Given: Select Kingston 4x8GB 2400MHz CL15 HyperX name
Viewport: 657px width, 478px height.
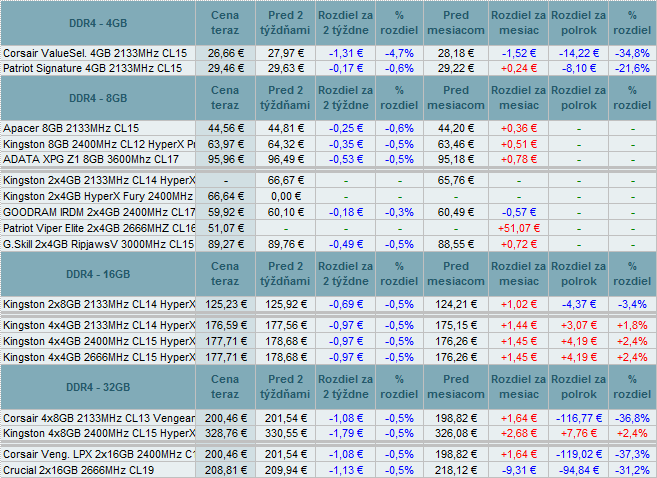Looking at the screenshot, I should 99,433.
